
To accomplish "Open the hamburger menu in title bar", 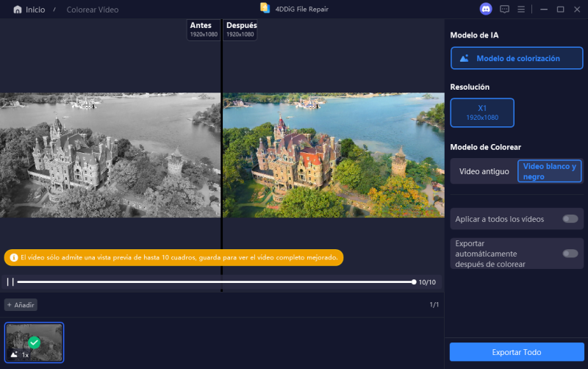I will tap(521, 10).
